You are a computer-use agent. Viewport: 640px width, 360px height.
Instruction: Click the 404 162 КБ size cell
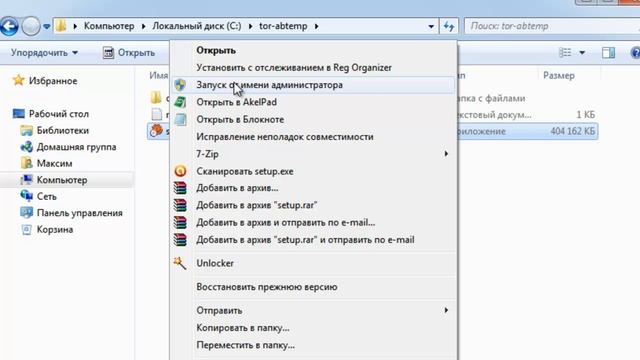[x=573, y=131]
